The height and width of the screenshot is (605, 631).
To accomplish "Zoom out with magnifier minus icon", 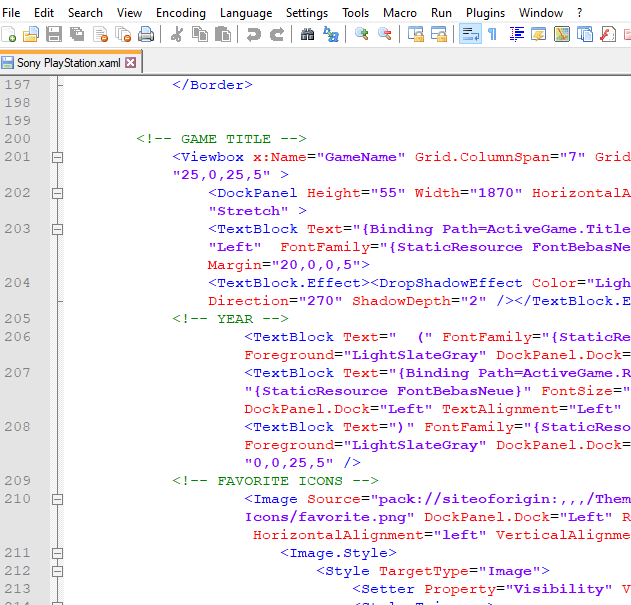I will click(x=385, y=34).
